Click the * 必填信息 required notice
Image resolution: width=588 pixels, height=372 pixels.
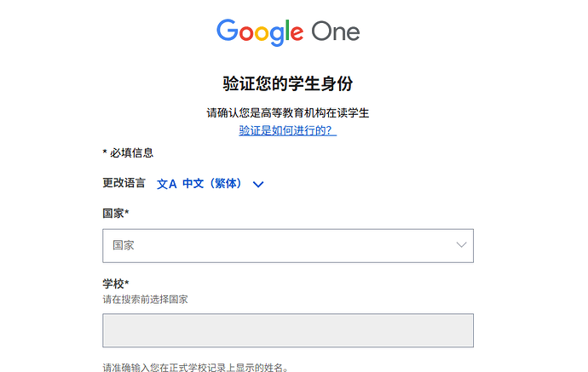click(x=128, y=153)
